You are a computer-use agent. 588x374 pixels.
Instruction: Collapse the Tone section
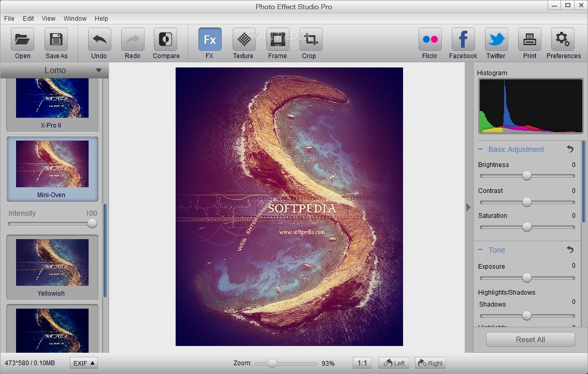[x=480, y=250]
